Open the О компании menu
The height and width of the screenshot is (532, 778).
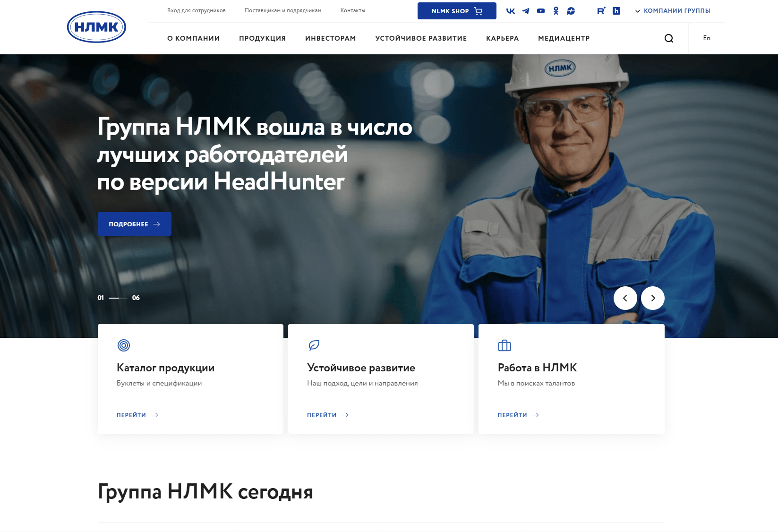194,38
